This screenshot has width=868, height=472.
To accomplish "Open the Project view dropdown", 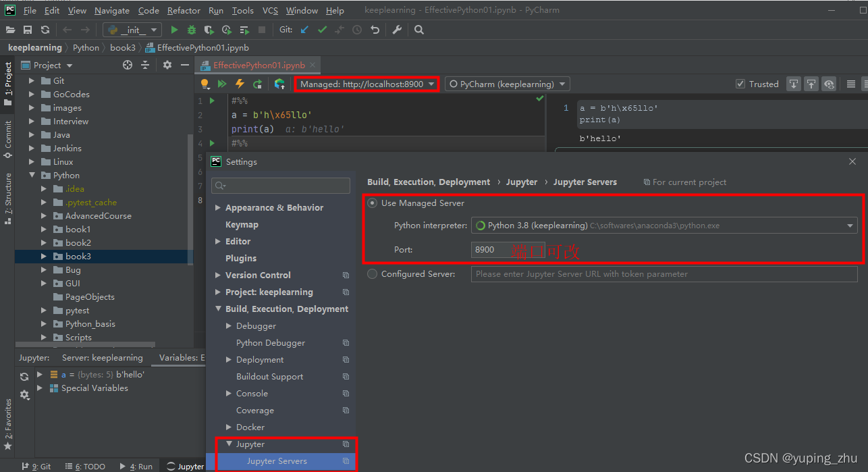I will (x=47, y=65).
